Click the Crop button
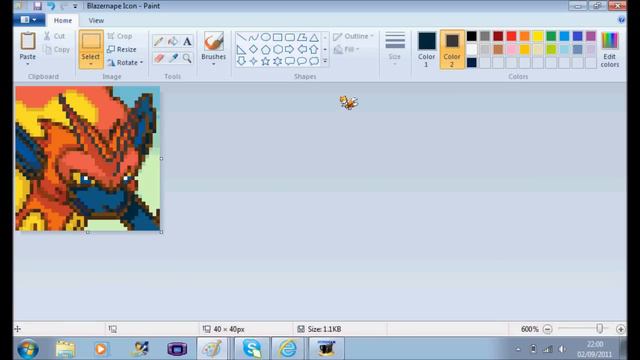640x360 pixels. [120, 36]
